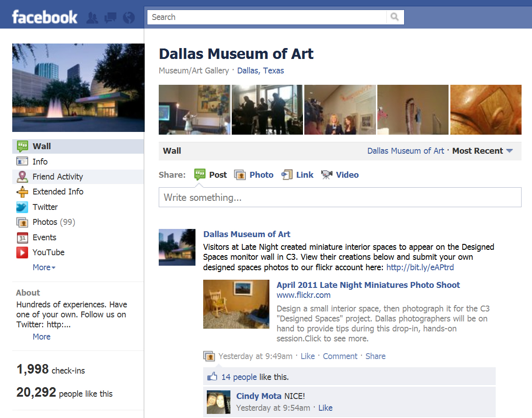Expand the About section More link

(41, 336)
